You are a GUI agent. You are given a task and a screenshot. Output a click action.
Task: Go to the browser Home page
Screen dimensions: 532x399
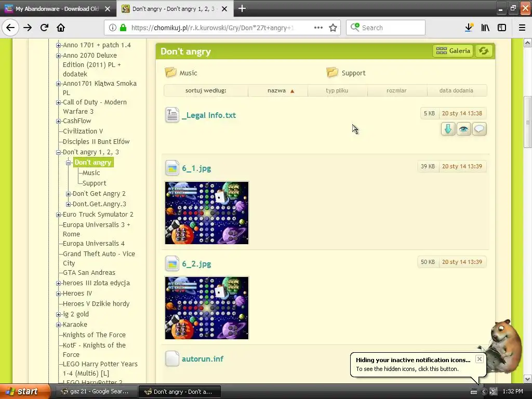coord(61,28)
